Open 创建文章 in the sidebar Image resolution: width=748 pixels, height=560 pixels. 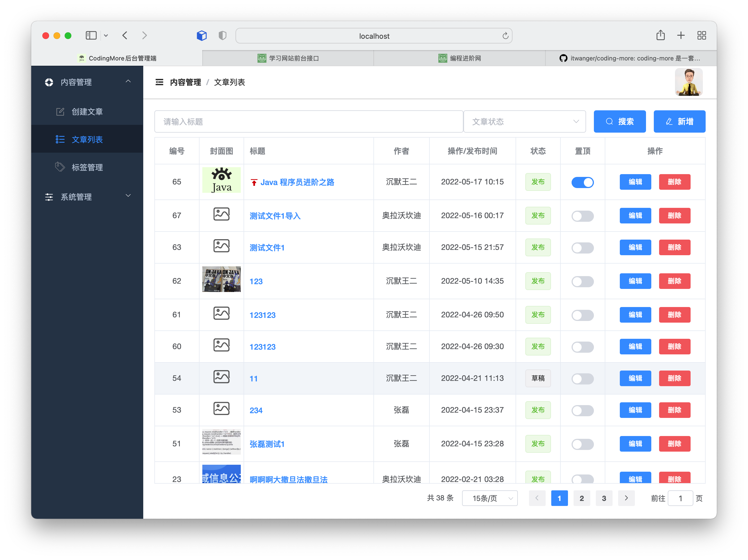87,111
